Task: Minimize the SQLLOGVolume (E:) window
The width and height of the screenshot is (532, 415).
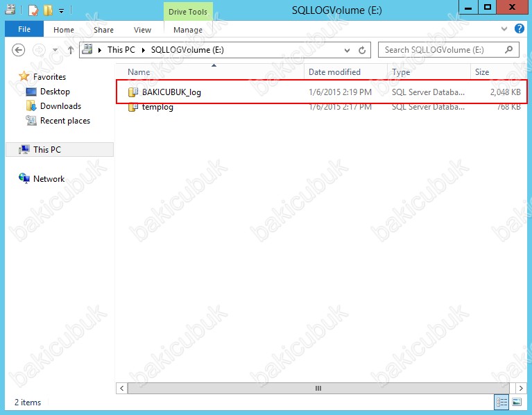Action: pos(468,8)
